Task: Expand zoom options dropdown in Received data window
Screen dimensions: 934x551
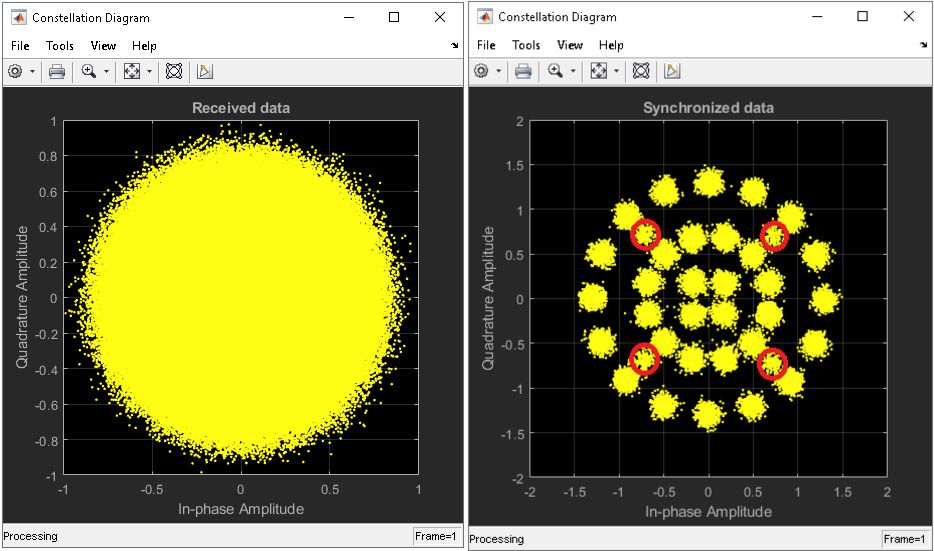Action: click(x=106, y=72)
